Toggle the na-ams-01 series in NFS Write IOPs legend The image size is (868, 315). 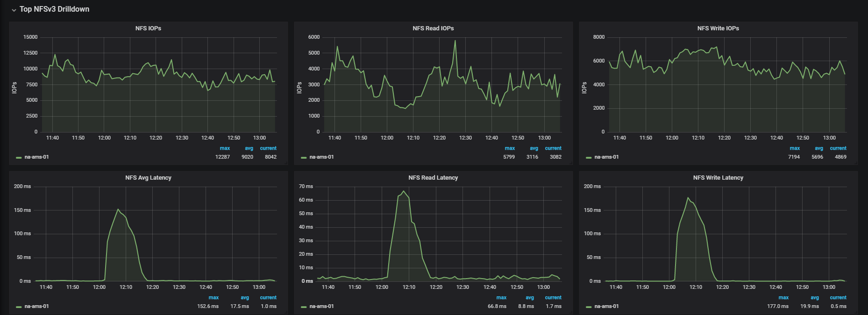(x=606, y=157)
